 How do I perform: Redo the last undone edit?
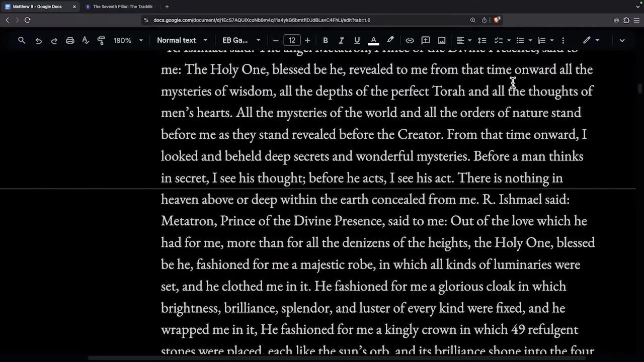[x=54, y=40]
